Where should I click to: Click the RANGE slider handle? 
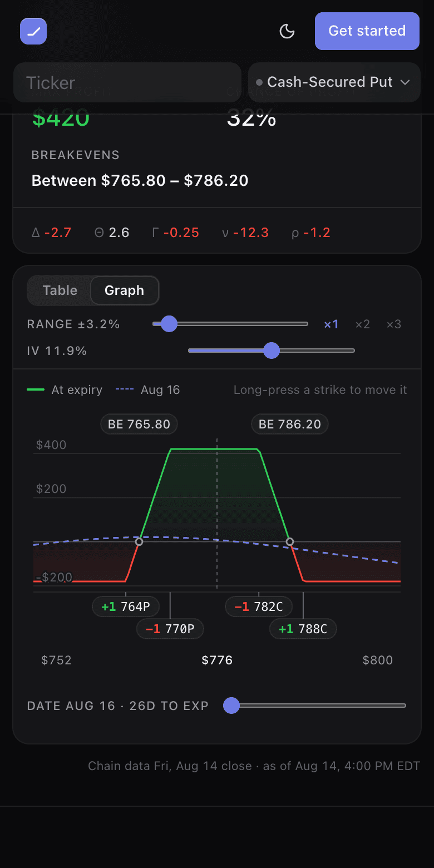(169, 324)
